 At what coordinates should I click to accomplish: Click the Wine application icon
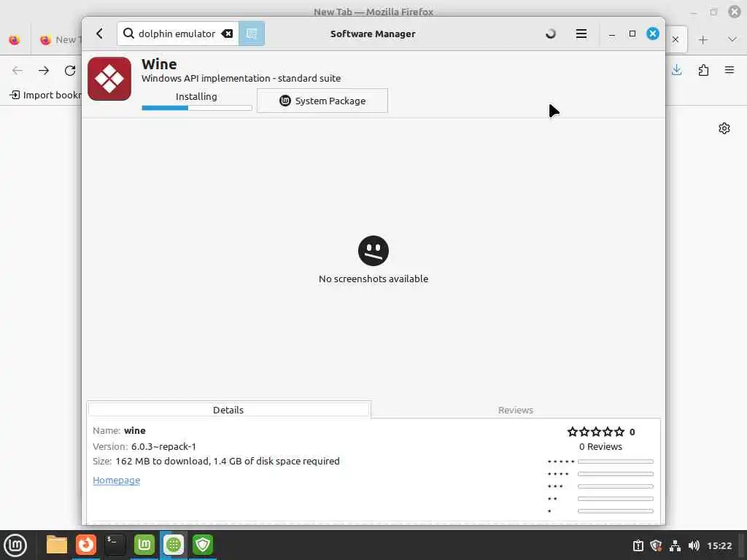click(x=109, y=79)
